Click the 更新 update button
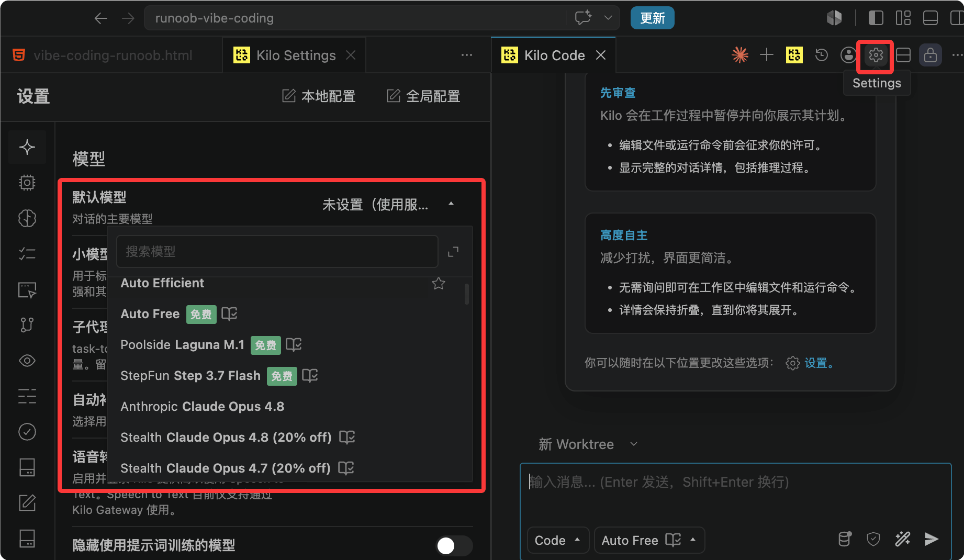This screenshot has width=964, height=560. click(x=653, y=18)
